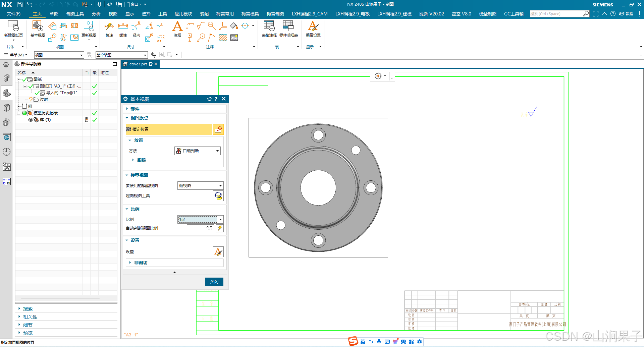Select the Crosshatch area fill icon

pyautogui.click(x=223, y=38)
